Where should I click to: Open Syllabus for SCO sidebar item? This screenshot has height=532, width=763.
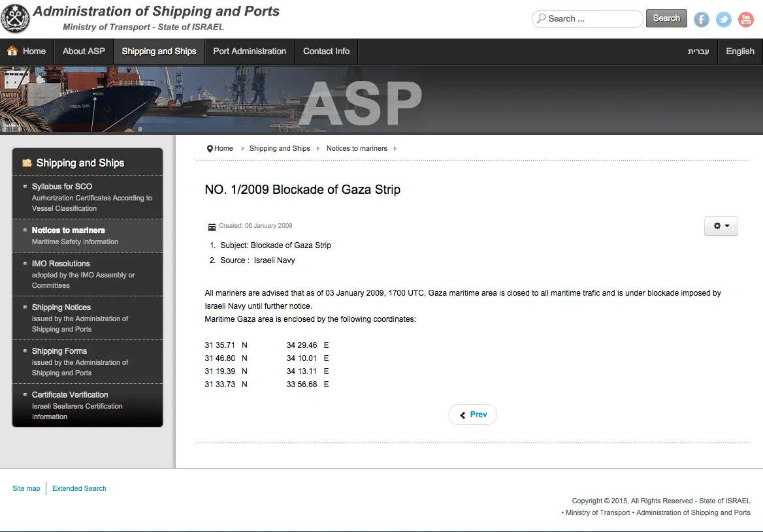click(x=62, y=187)
